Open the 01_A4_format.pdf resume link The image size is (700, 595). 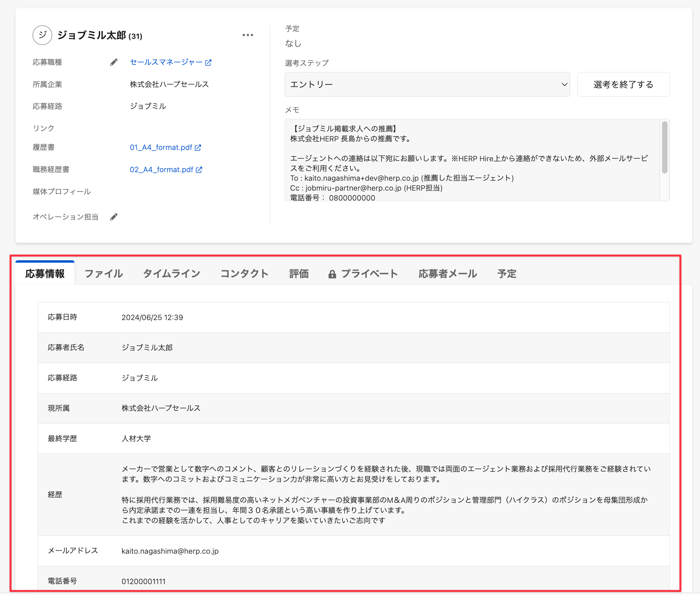(161, 148)
